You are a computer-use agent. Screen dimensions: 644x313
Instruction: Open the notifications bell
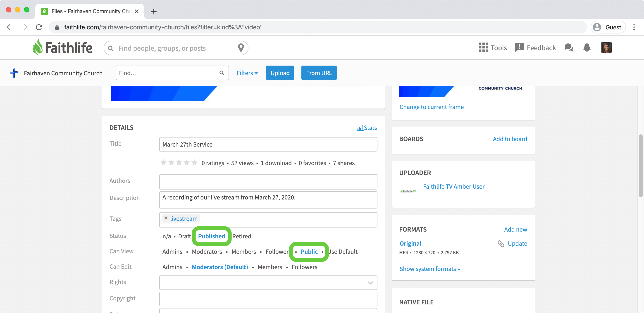click(x=587, y=47)
